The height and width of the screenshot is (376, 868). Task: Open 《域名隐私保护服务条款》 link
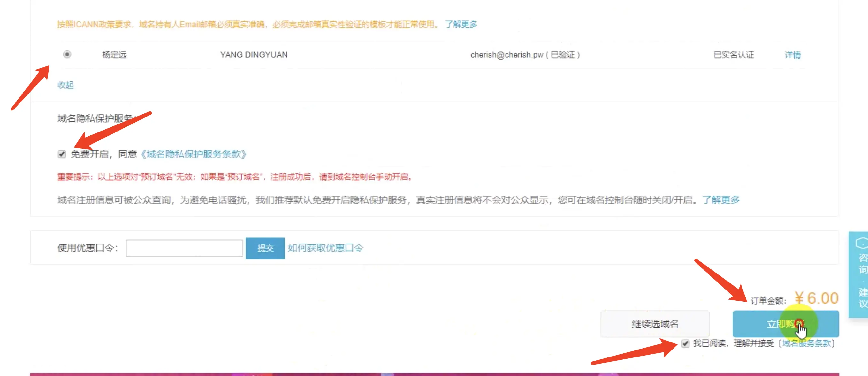point(193,154)
